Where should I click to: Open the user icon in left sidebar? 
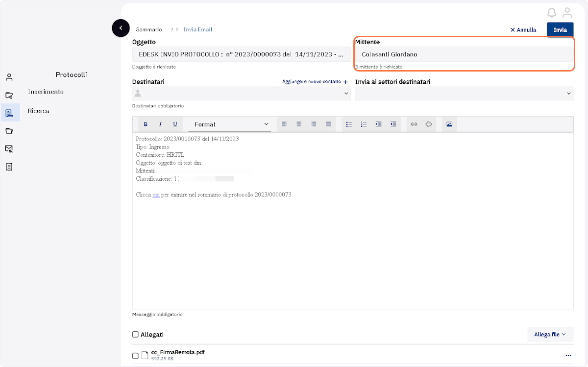pos(9,77)
